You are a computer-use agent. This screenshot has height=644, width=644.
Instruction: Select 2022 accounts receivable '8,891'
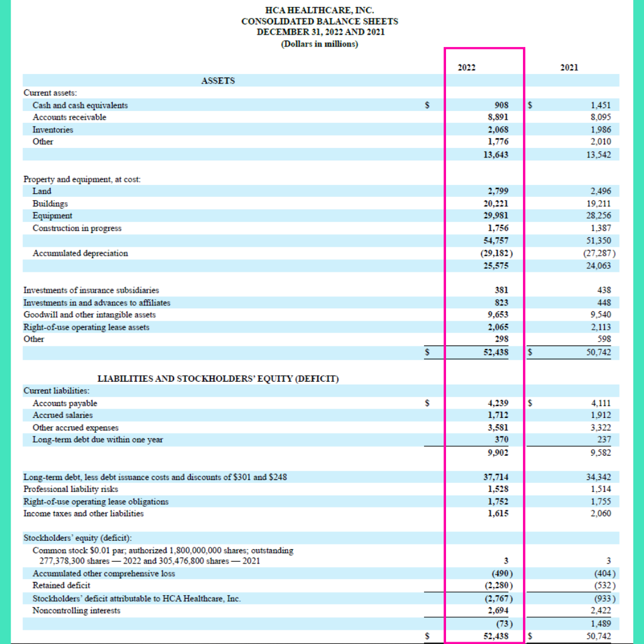coord(498,117)
